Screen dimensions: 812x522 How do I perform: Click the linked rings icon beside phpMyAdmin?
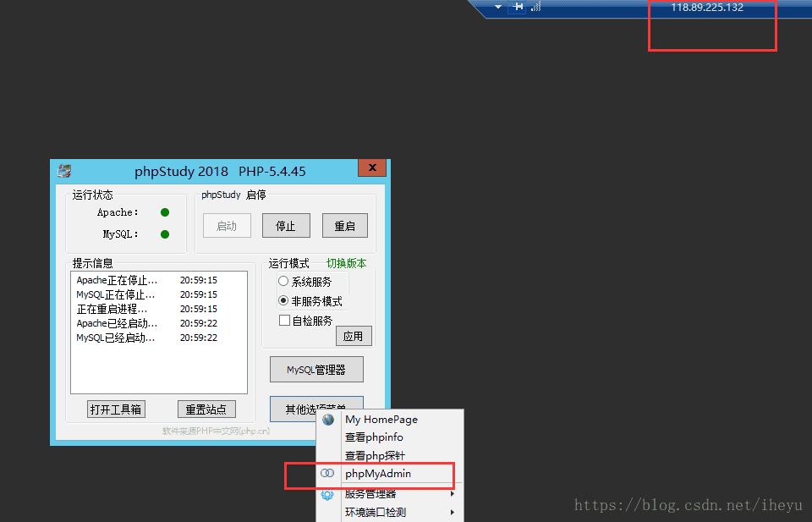point(327,473)
